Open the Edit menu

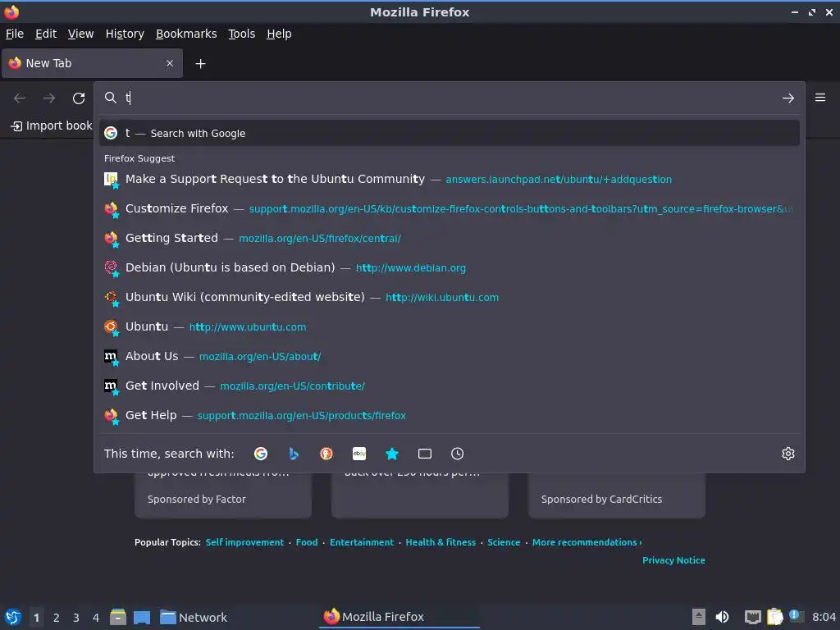(x=46, y=34)
